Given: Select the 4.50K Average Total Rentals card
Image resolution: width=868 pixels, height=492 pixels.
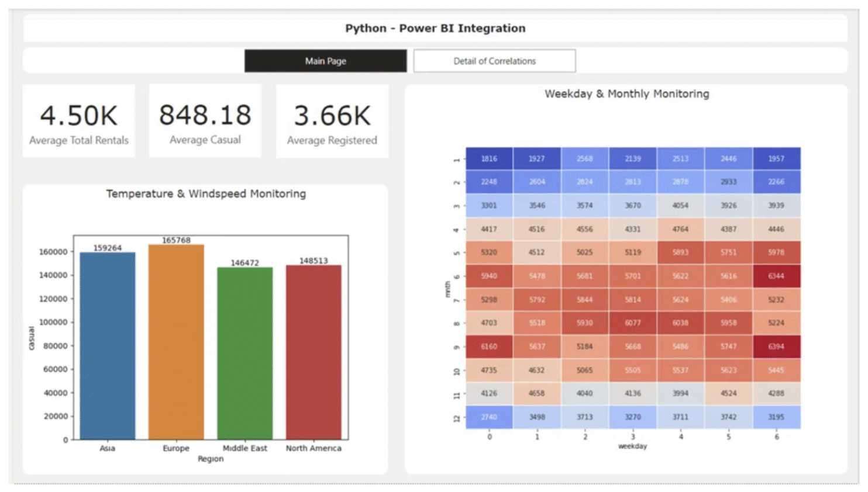Looking at the screenshot, I should 79,121.
